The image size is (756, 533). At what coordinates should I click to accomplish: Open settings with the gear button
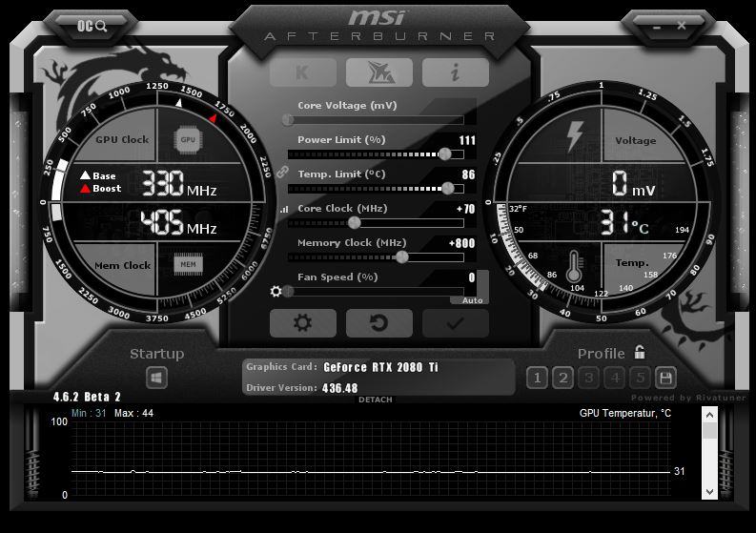[303, 323]
